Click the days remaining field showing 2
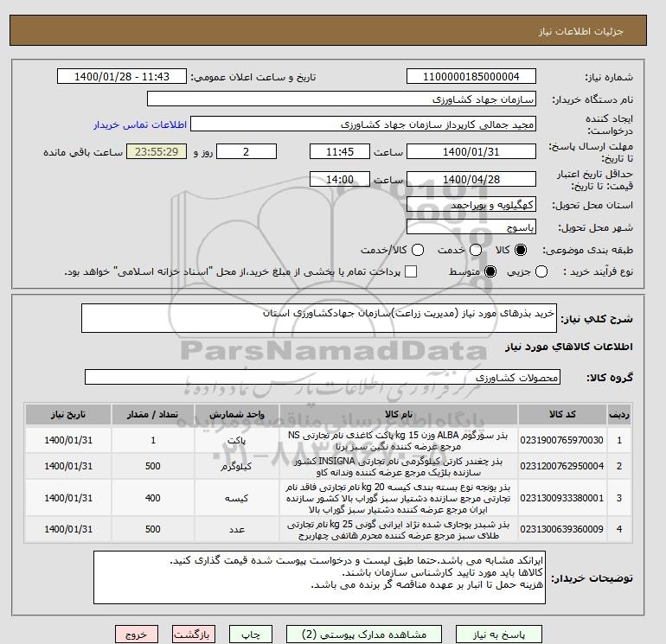 [x=247, y=151]
